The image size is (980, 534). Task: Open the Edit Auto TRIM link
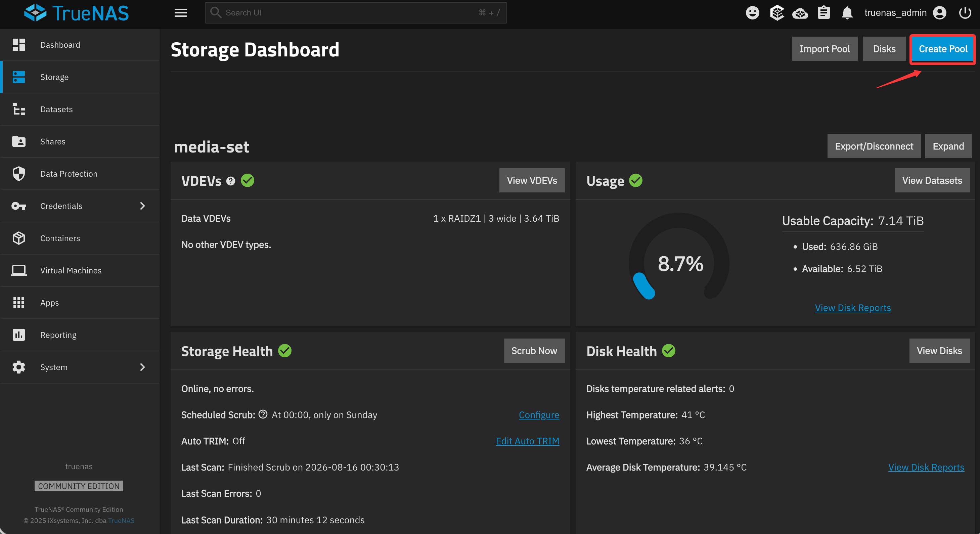(527, 441)
